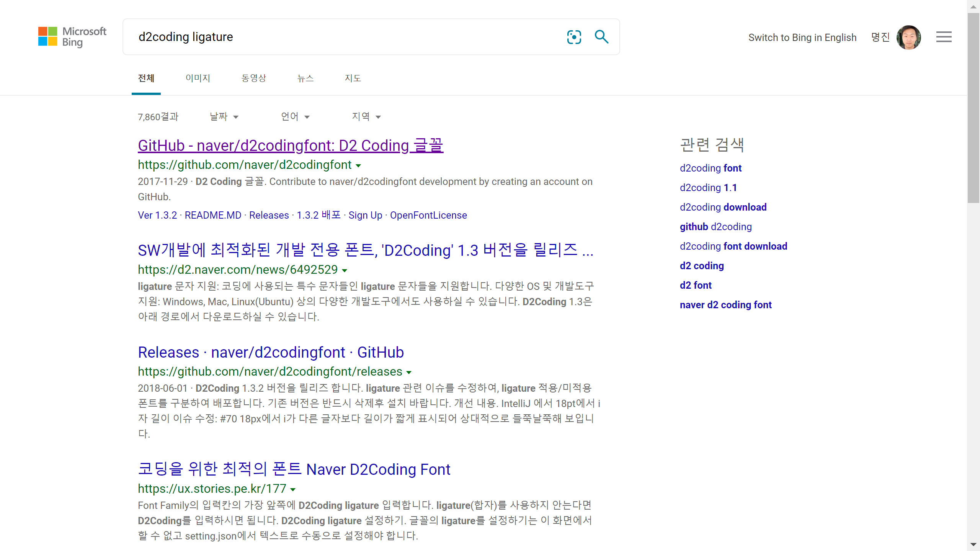Open the 지역 region filter dropdown
The image size is (980, 551).
pos(366,117)
